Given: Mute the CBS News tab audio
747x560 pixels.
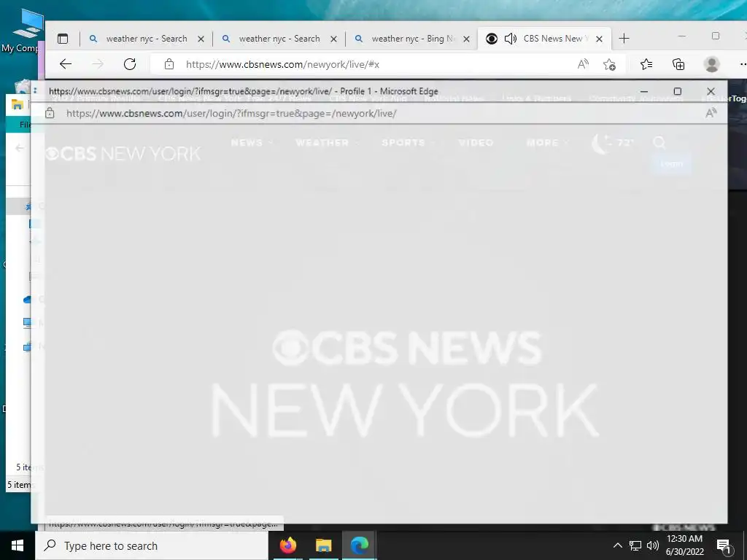Looking at the screenshot, I should 510,39.
